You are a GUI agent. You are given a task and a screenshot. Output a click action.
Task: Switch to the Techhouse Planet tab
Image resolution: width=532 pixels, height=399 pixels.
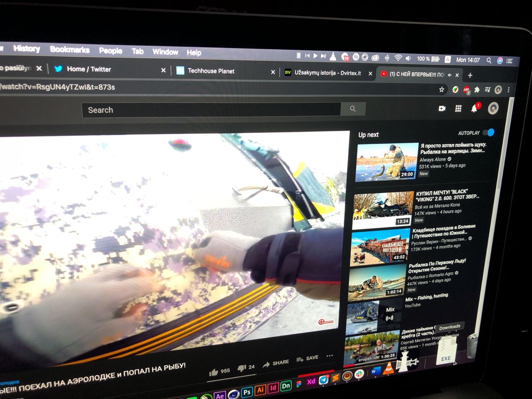pyautogui.click(x=224, y=71)
